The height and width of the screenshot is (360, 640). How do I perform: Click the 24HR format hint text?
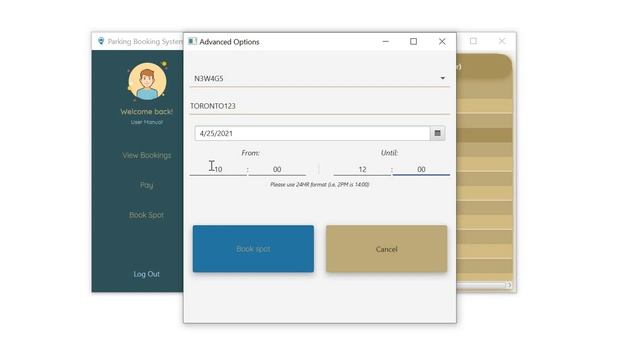pyautogui.click(x=320, y=184)
